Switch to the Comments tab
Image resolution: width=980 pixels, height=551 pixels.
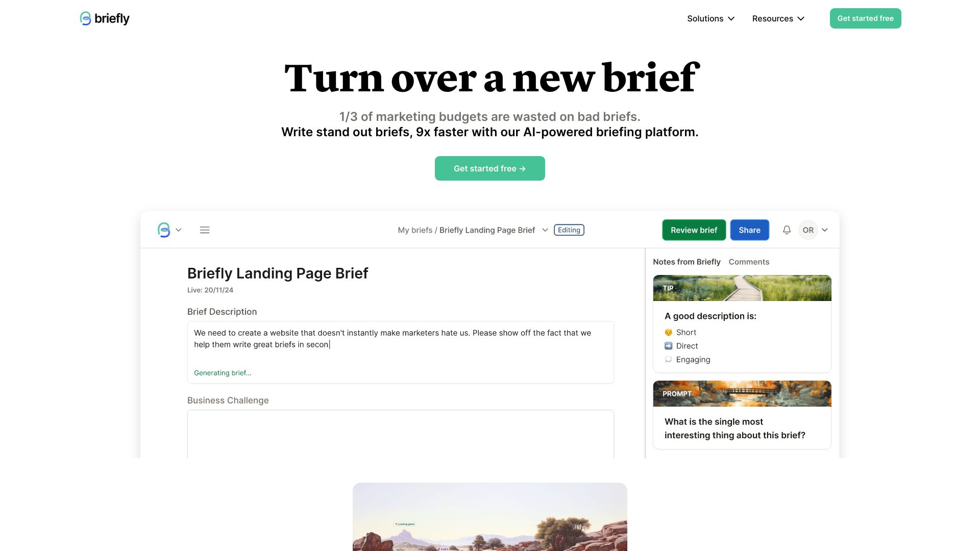point(748,262)
